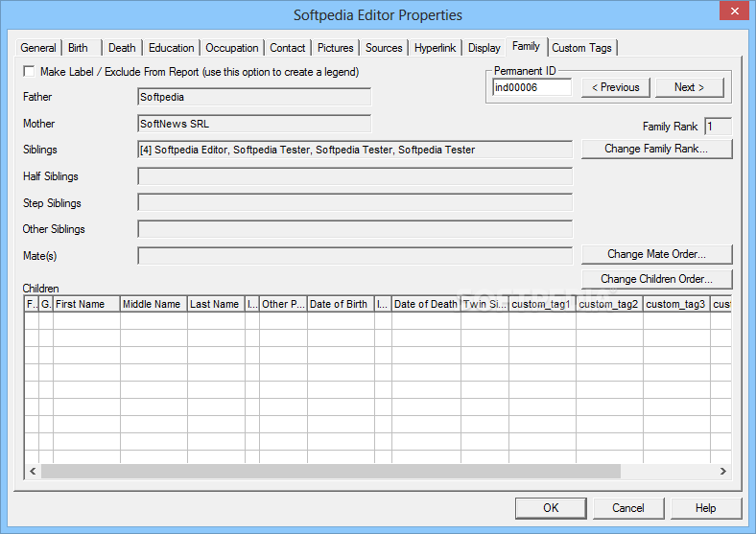Click the Date of Death column header
Screen dimensions: 756x534
[426, 304]
